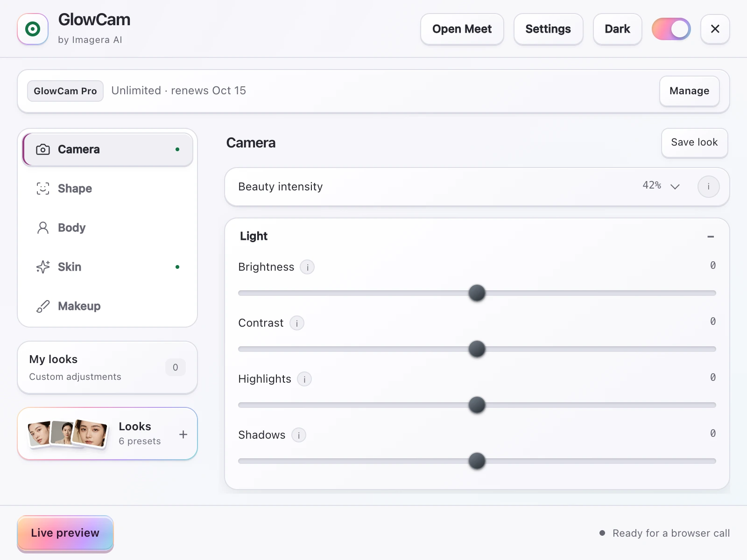Click the 42% beauty intensity value
This screenshot has height=560, width=747.
(652, 185)
